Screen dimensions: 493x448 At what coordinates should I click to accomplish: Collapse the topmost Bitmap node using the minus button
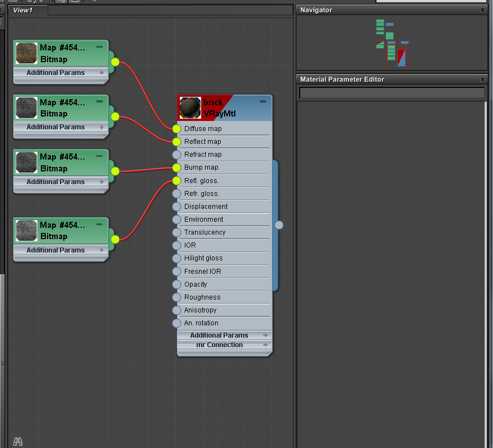coord(99,48)
